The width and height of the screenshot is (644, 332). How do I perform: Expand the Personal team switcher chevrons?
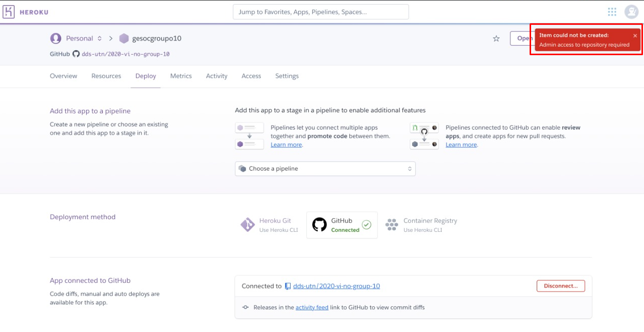(100, 38)
